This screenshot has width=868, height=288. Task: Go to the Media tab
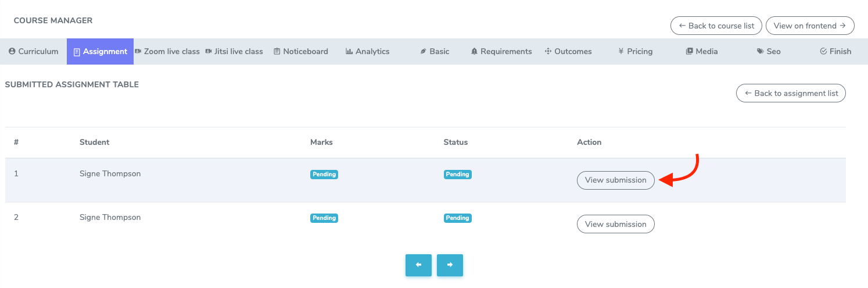[702, 51]
